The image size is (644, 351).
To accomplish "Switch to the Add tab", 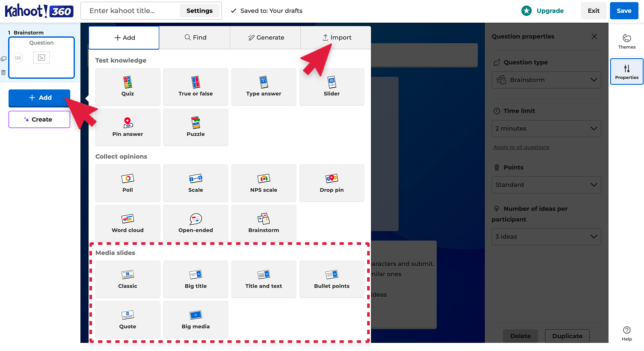I will tap(124, 38).
